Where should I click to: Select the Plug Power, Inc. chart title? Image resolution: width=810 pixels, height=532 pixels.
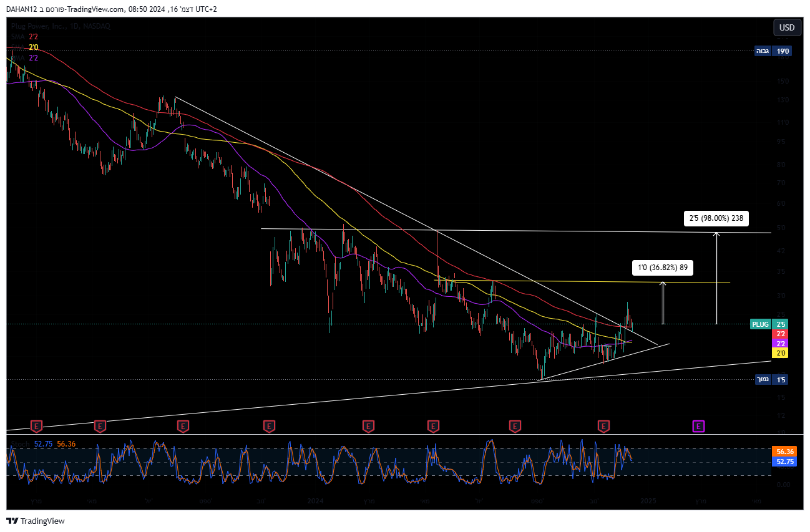(61, 26)
